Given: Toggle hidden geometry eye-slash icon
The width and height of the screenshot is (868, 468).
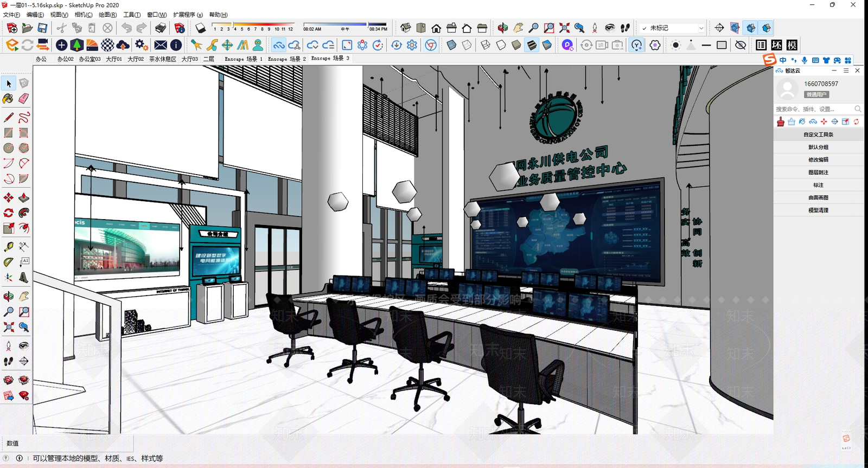Looking at the screenshot, I should (x=741, y=45).
